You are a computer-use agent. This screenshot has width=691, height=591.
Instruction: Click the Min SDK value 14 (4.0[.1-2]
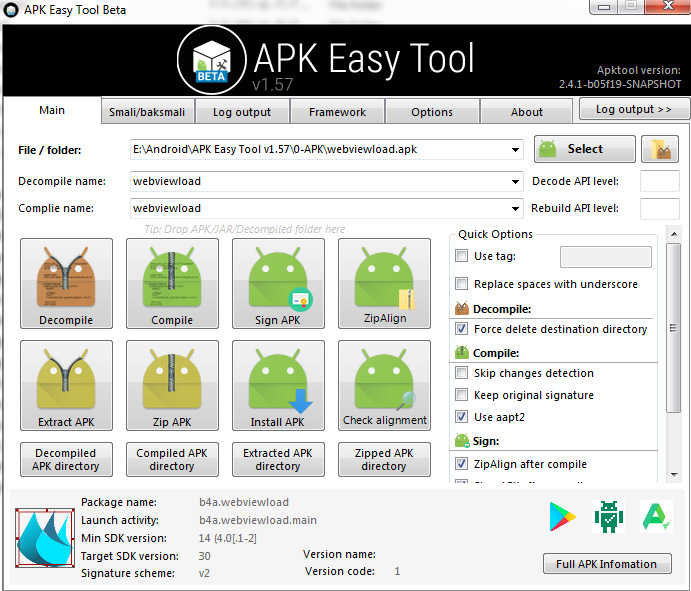coord(227,538)
